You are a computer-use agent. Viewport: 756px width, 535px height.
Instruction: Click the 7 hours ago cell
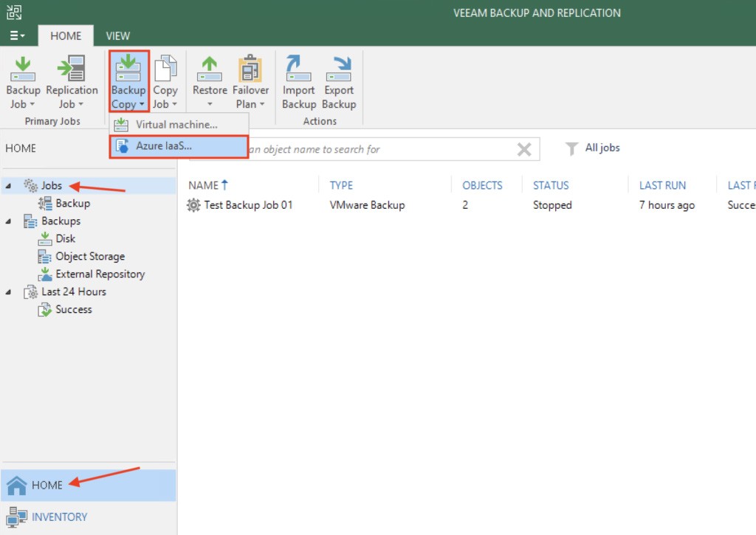(667, 205)
